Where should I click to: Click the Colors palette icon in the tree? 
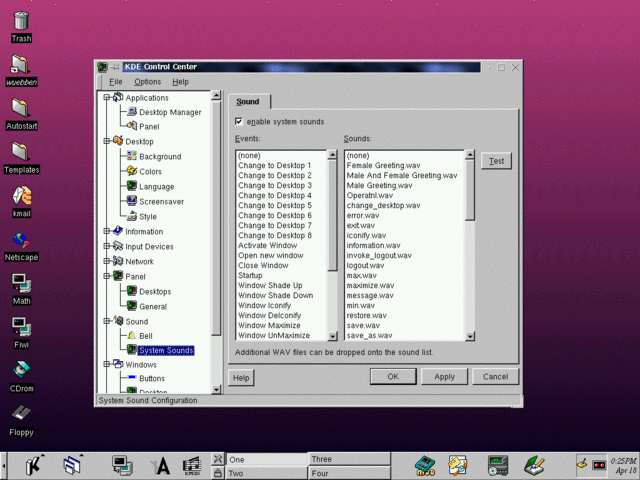click(131, 171)
